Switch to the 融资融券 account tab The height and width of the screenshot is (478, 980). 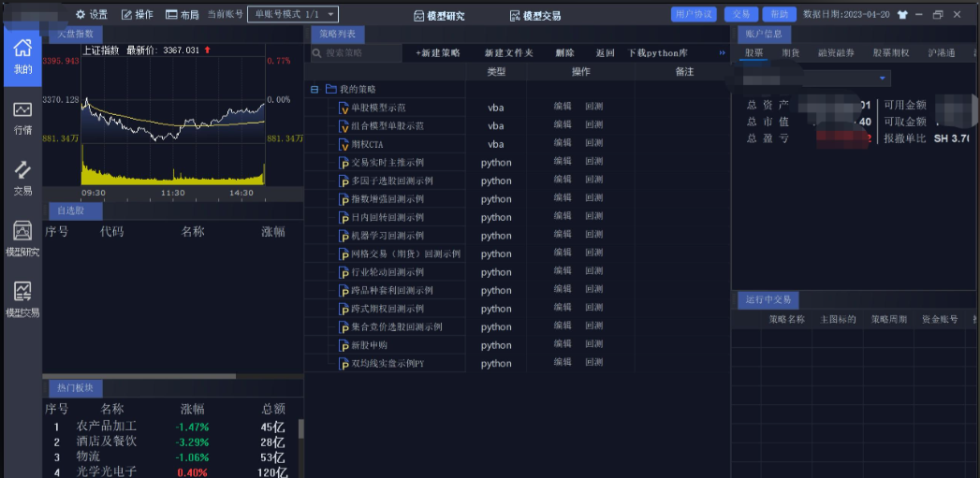click(836, 53)
